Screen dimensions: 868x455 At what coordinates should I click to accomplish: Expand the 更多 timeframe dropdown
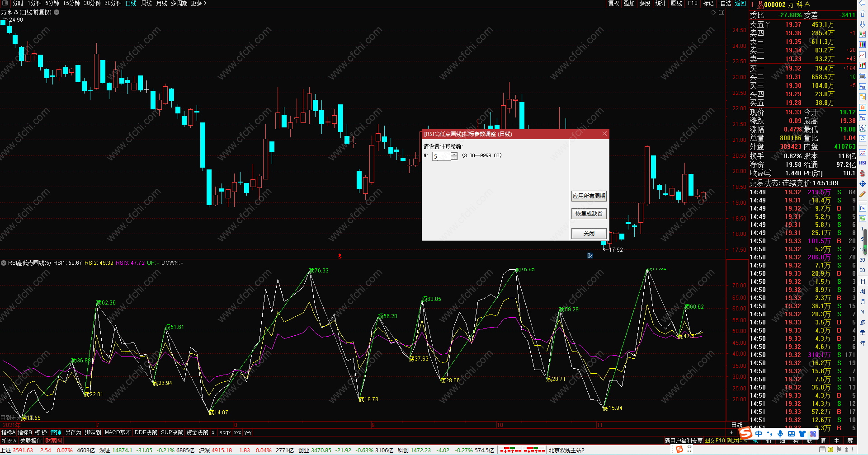198,3
